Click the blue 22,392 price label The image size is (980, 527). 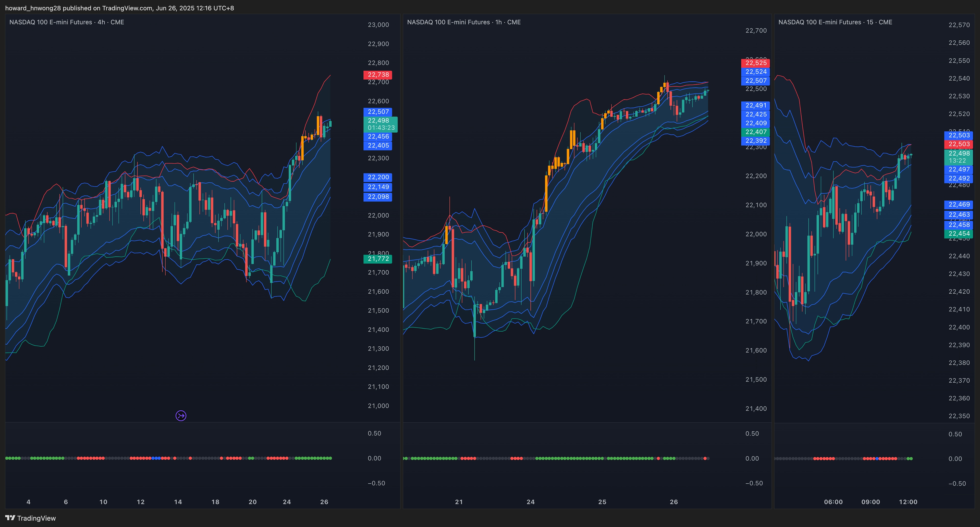[x=755, y=141]
